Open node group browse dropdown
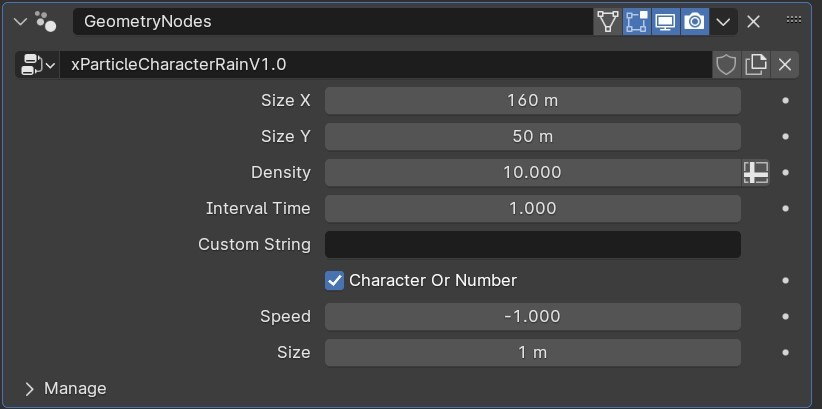The image size is (822, 409). tap(37, 65)
